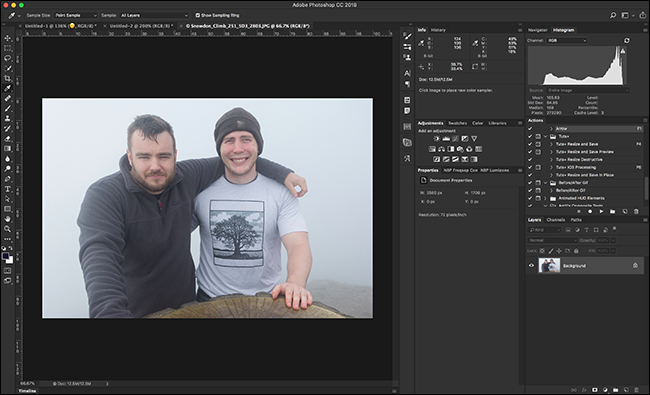Open the Swatches panel tab
650x395 pixels.
click(458, 123)
